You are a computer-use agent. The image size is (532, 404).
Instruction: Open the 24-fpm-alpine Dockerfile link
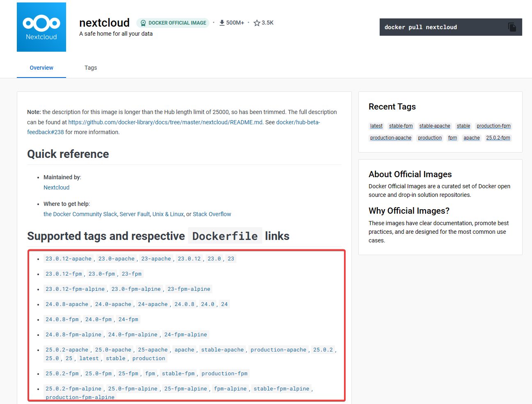(x=186, y=335)
